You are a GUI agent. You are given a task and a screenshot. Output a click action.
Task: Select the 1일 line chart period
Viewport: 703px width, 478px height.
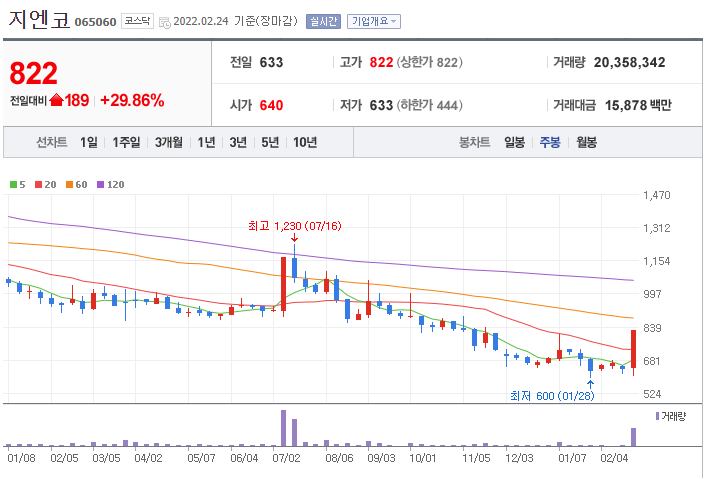pyautogui.click(x=89, y=142)
